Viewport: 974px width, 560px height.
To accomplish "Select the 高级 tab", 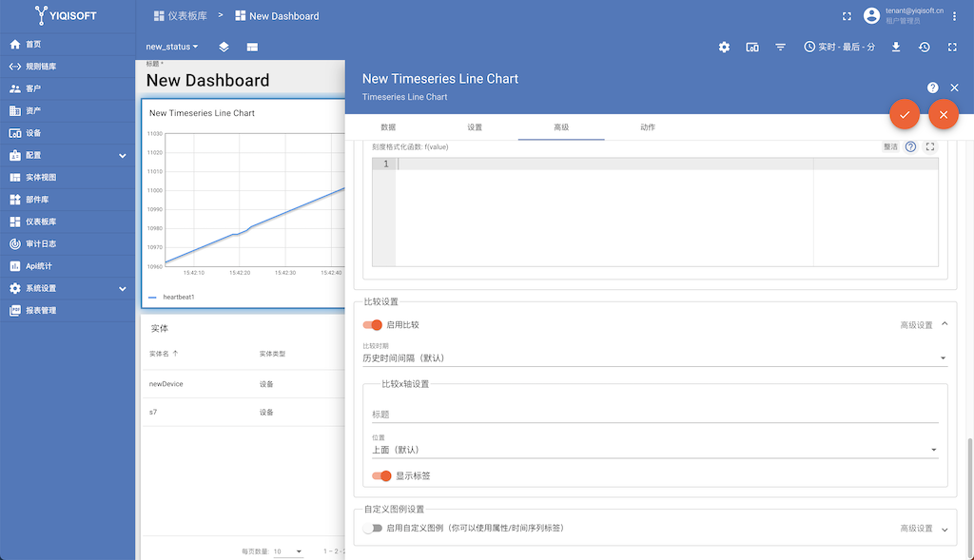I will (x=561, y=127).
